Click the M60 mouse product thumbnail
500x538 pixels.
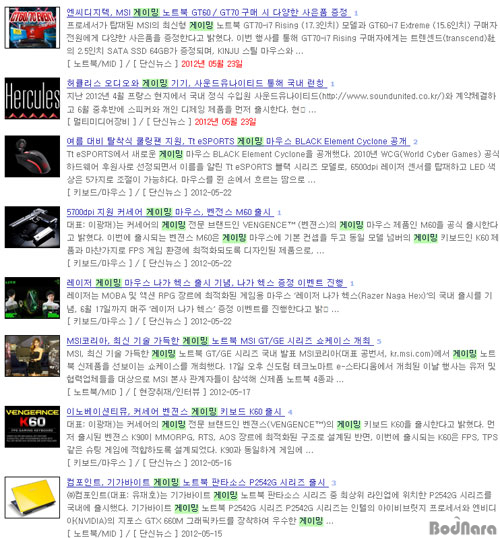click(x=32, y=227)
